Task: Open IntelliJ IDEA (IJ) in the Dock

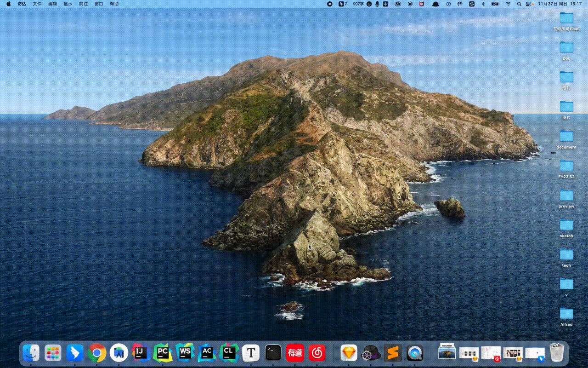Action: [x=141, y=353]
